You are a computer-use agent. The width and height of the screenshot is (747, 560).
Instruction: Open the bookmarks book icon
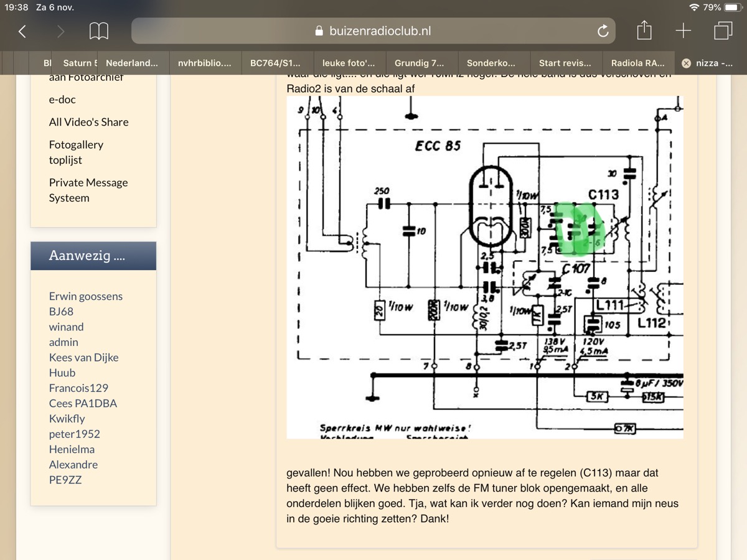pos(99,31)
